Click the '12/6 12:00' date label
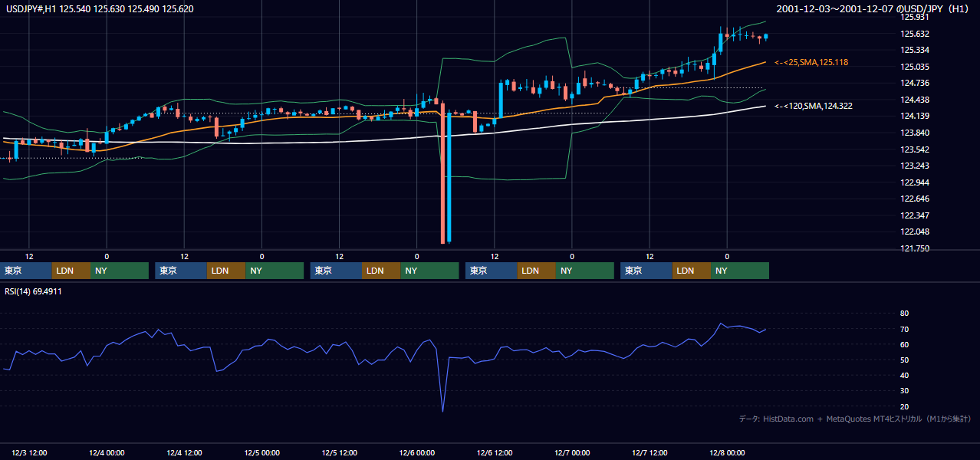 tap(495, 453)
